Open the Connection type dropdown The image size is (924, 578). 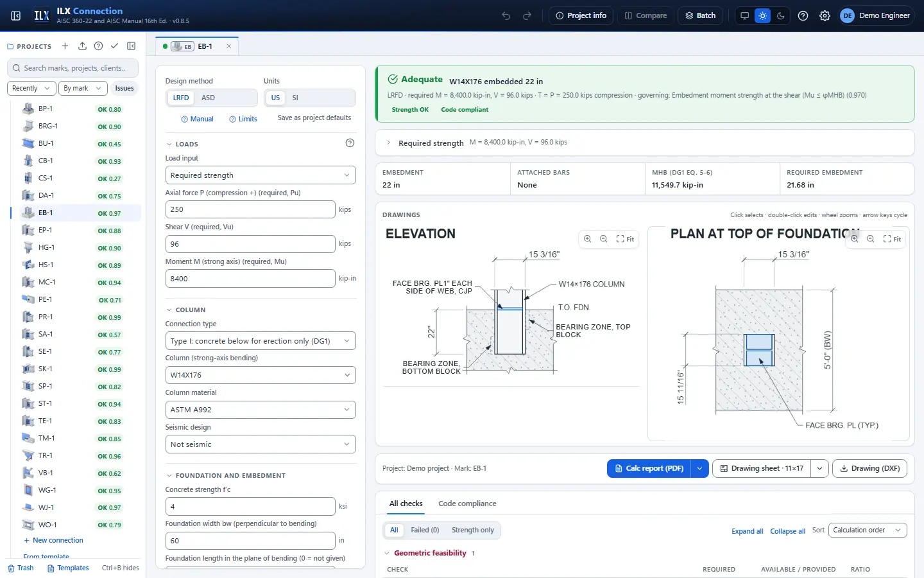click(261, 341)
